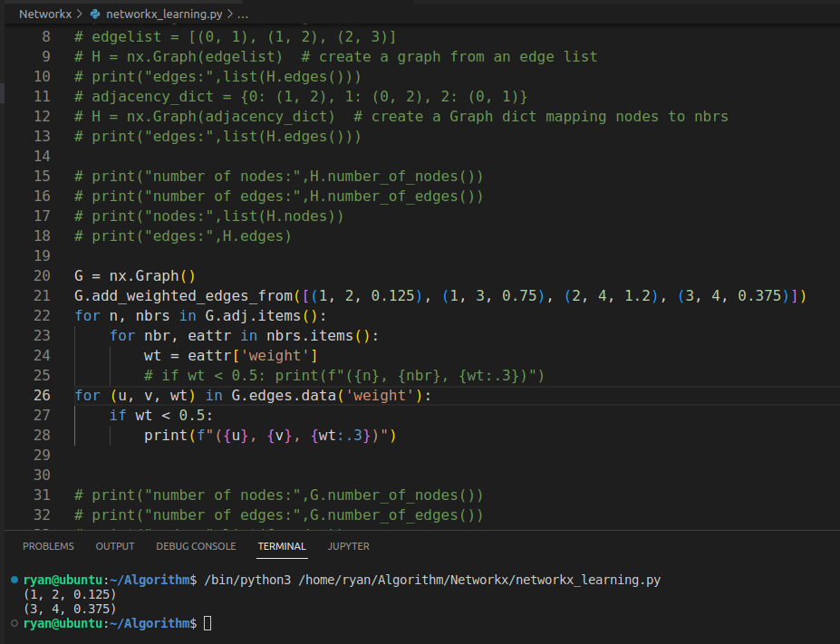Switch to the PROBLEMS panel tab
The width and height of the screenshot is (840, 644).
[x=48, y=546]
